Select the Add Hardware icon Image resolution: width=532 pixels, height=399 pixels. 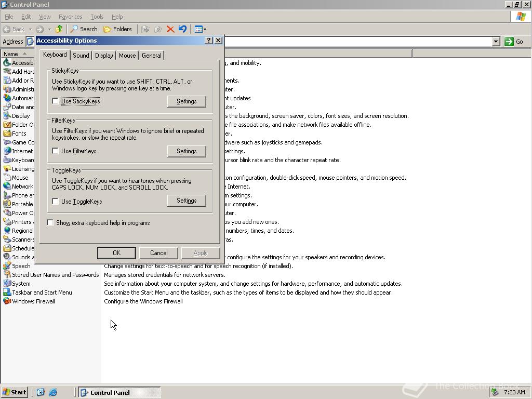click(x=7, y=72)
